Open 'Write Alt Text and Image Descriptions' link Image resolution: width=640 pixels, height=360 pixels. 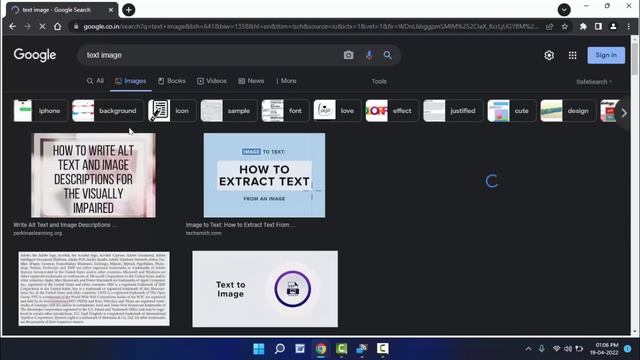point(64,225)
